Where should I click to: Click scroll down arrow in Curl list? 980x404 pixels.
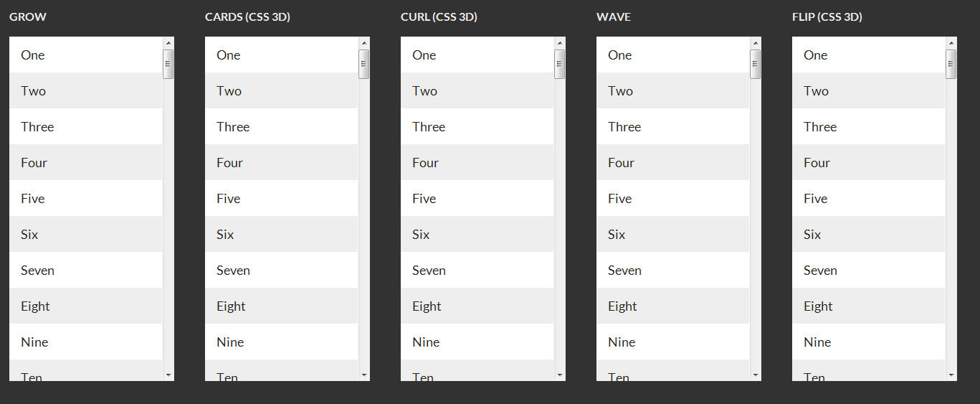coord(560,375)
